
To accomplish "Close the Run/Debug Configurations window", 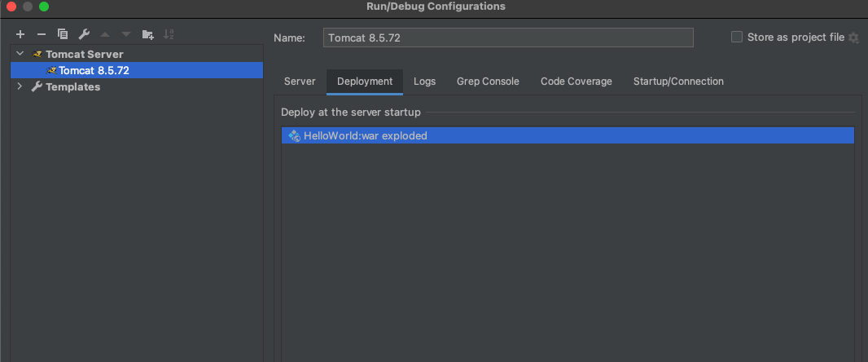I will coord(11,7).
